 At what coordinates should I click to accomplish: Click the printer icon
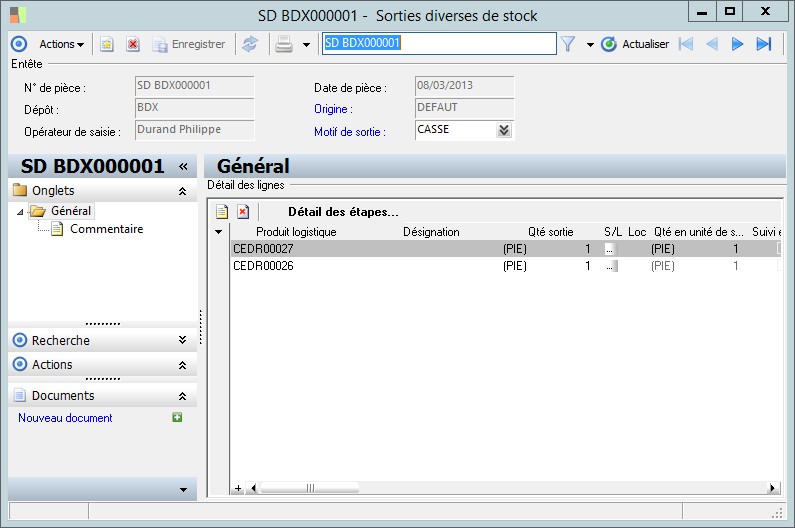click(x=284, y=45)
